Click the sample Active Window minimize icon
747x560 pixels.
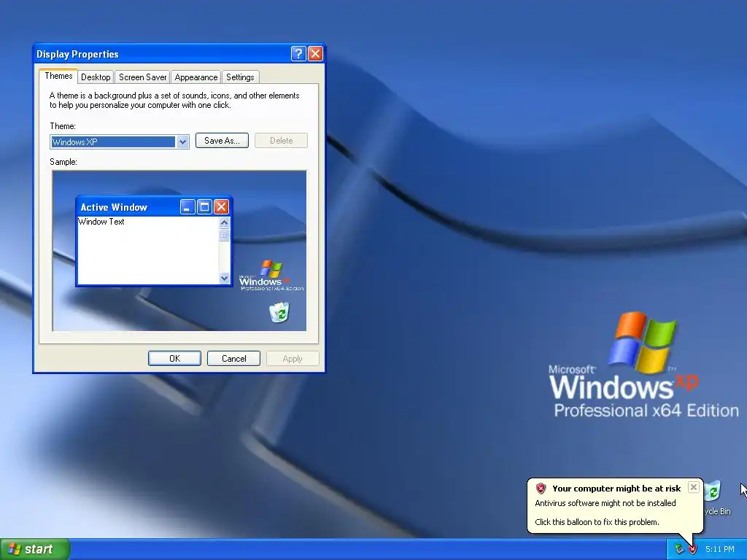(x=187, y=206)
